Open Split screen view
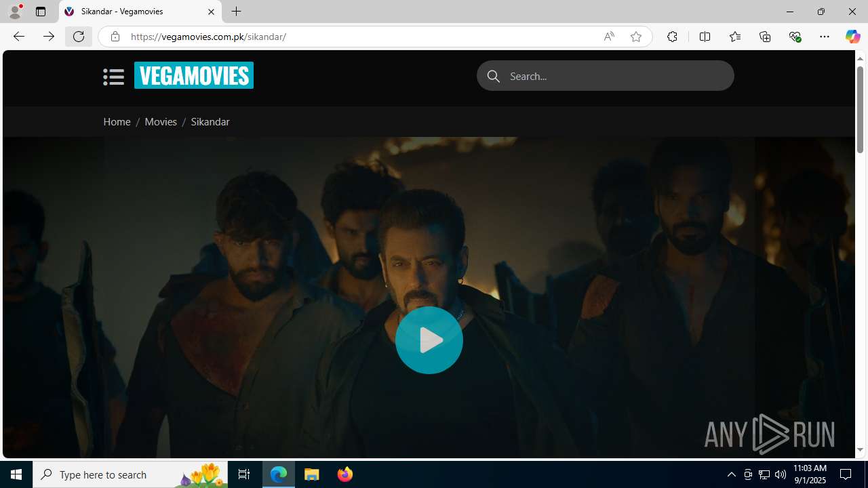Viewport: 868px width, 488px height. [705, 37]
